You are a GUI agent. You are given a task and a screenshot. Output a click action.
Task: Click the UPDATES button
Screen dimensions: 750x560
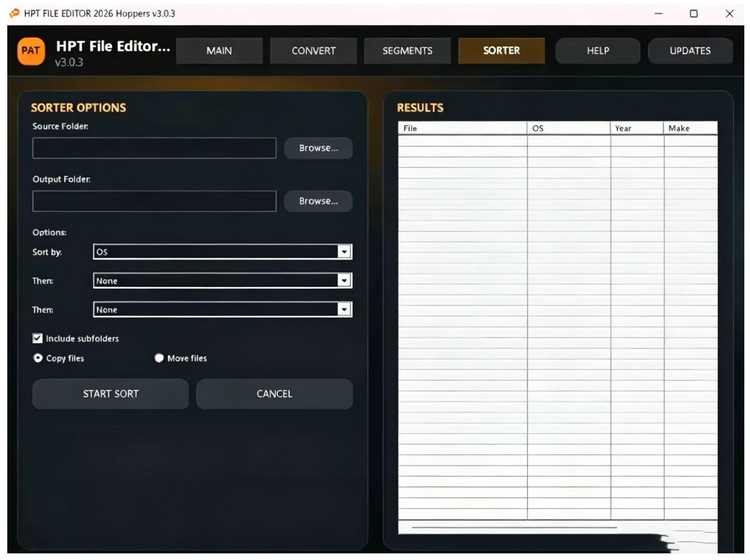690,51
